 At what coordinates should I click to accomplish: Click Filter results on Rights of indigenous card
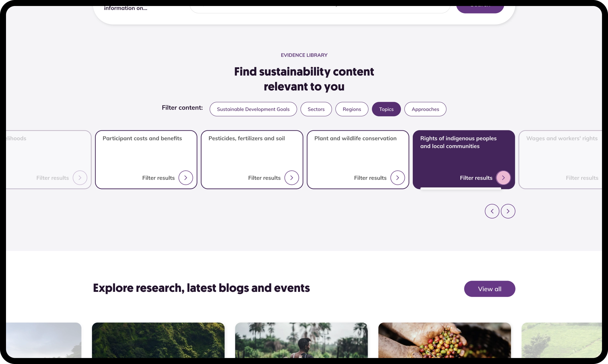(x=476, y=178)
